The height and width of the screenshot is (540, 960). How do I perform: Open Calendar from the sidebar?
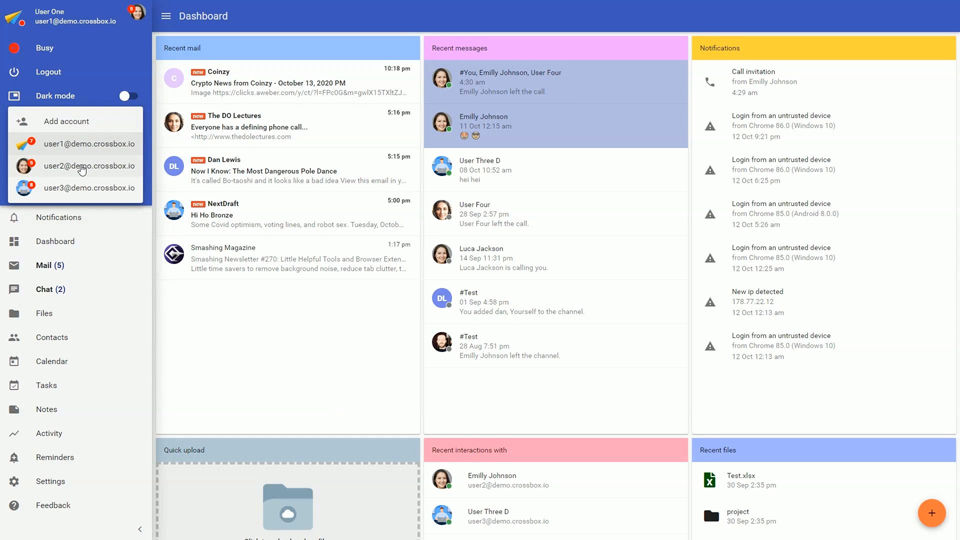pos(51,361)
